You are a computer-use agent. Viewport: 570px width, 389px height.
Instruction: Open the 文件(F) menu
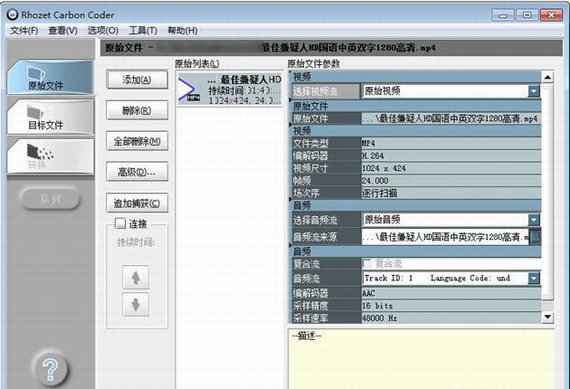[24, 31]
